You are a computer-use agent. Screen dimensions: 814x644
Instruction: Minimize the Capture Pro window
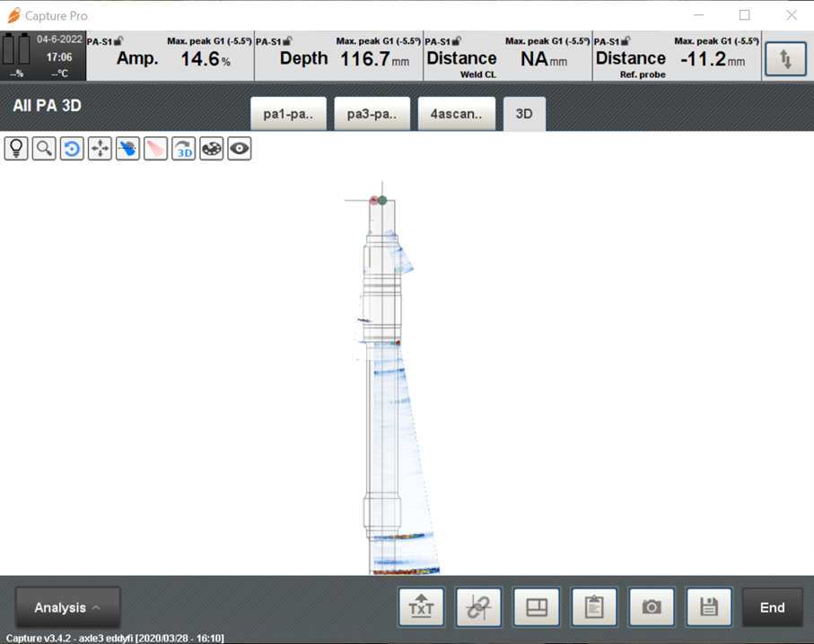[699, 15]
